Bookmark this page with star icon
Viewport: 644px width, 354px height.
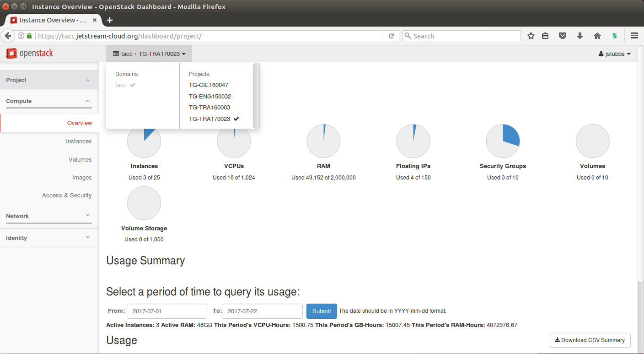(531, 36)
